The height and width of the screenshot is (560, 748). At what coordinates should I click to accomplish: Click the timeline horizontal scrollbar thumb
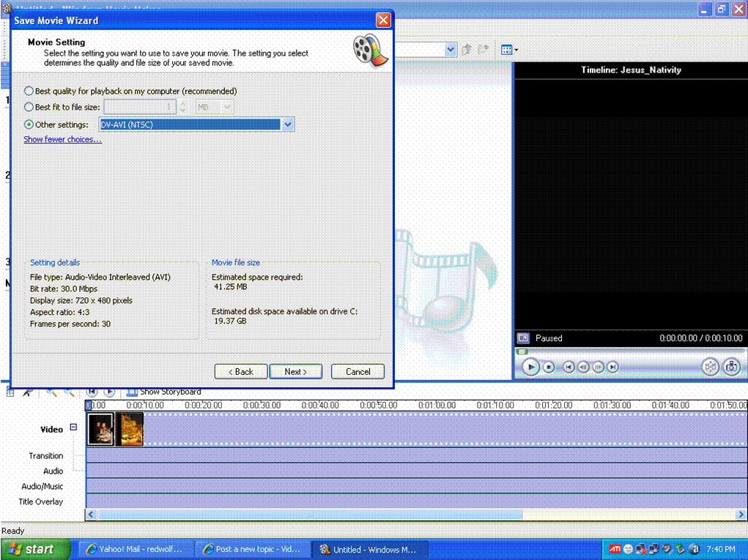click(x=310, y=515)
